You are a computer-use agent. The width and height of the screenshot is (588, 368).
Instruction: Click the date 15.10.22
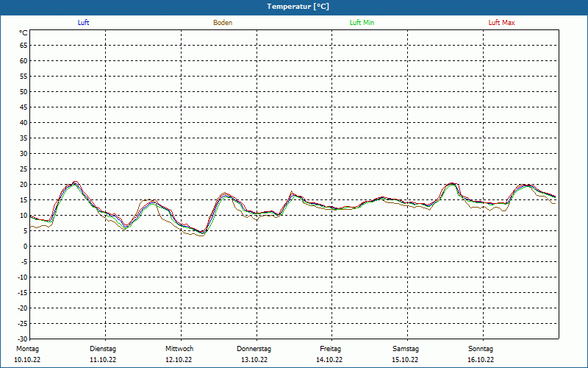tap(405, 360)
